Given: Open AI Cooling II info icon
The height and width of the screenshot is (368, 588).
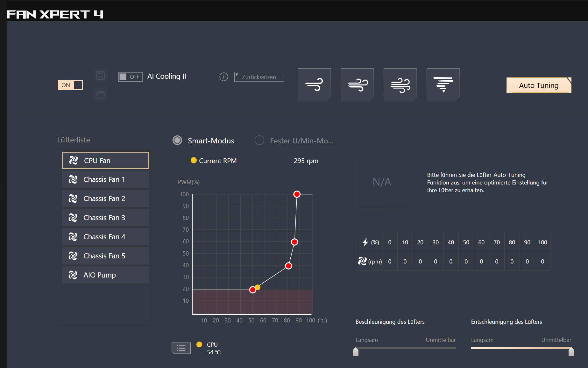Looking at the screenshot, I should (224, 77).
